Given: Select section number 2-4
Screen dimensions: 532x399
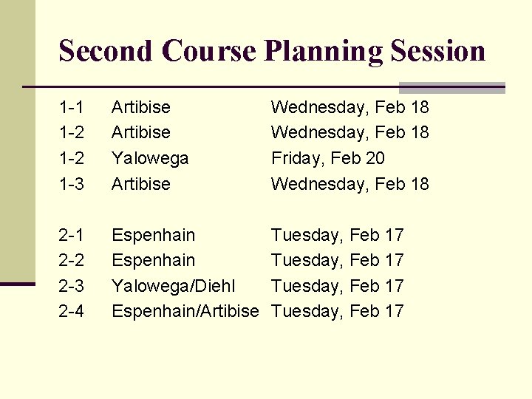Looking at the screenshot, I should (x=72, y=311).
